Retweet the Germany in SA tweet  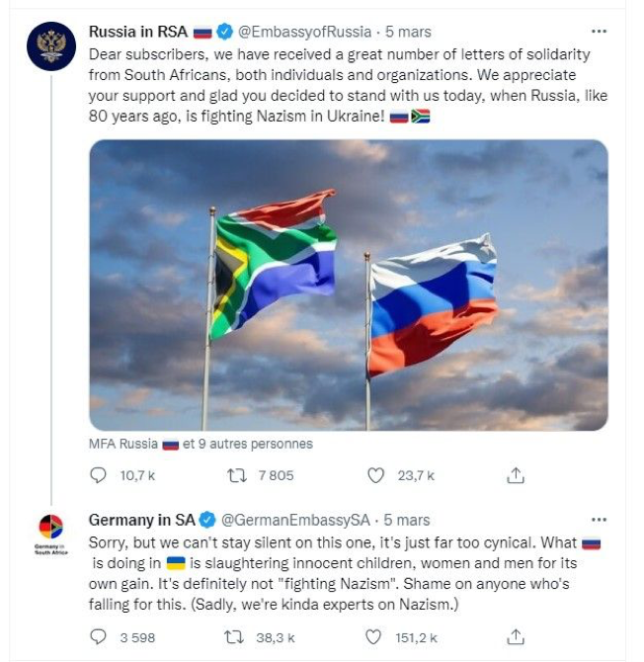click(237, 637)
